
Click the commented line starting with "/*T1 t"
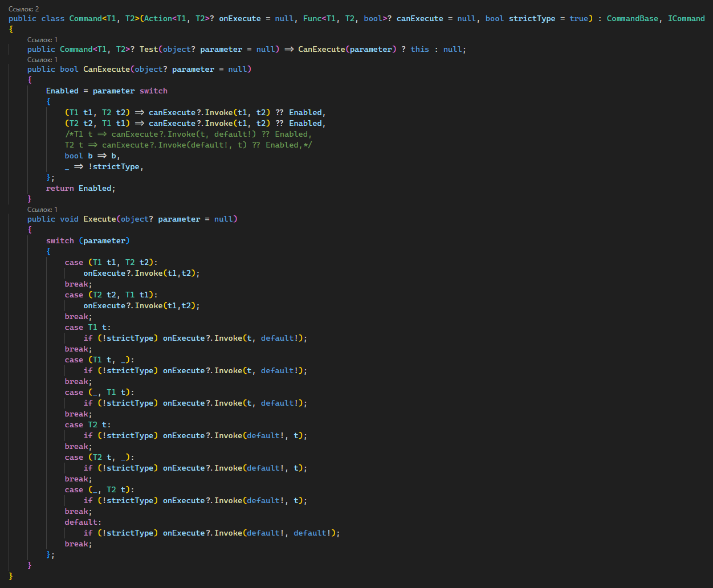[x=189, y=134]
